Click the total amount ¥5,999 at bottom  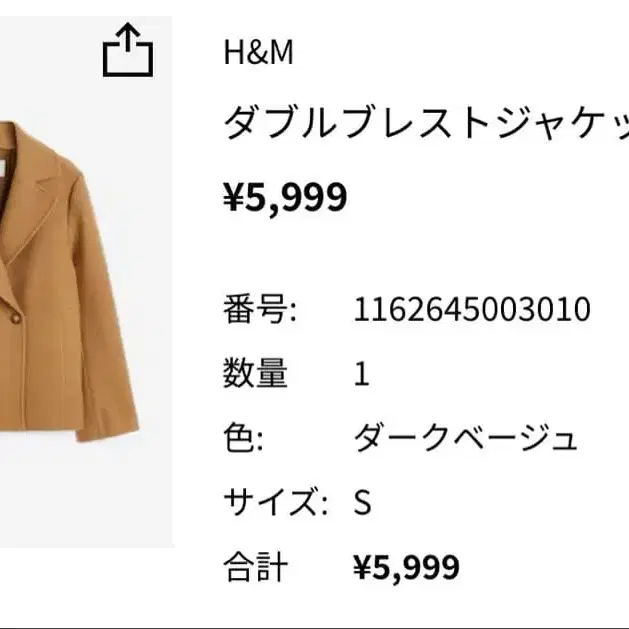tap(406, 567)
